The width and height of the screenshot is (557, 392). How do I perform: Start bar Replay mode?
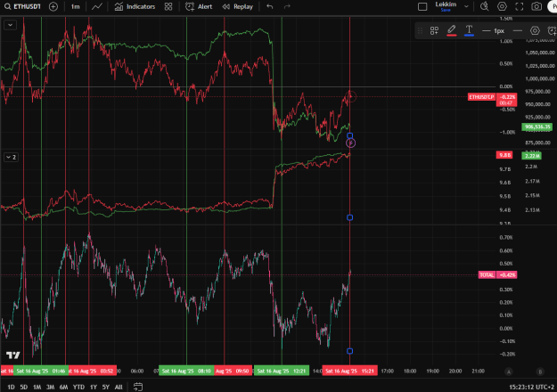pos(238,6)
